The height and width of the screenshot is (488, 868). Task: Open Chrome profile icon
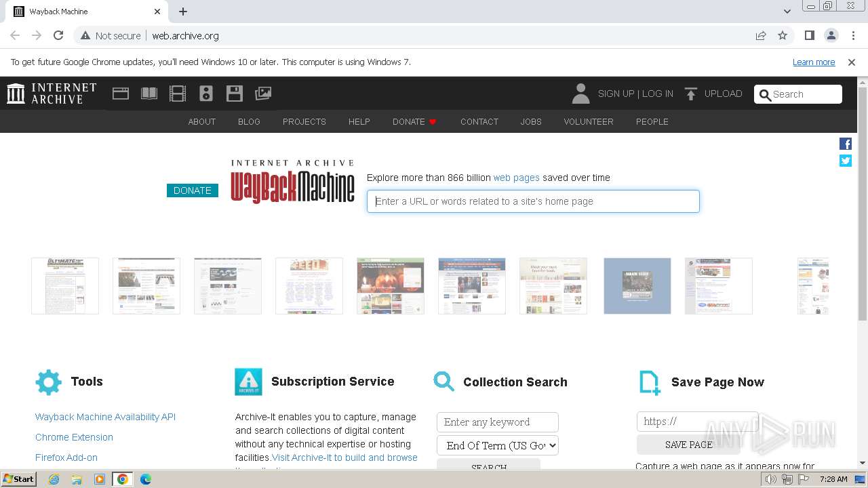tap(831, 35)
